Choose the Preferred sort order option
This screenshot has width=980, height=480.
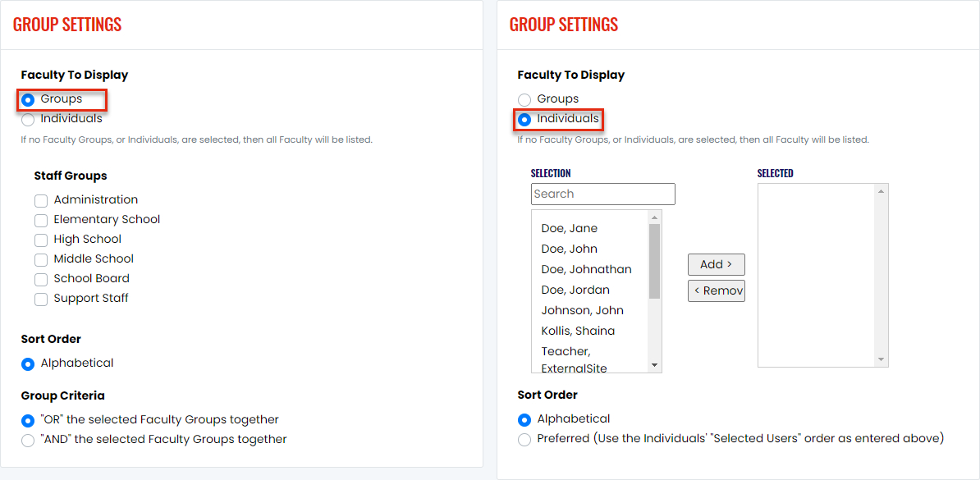coord(524,439)
